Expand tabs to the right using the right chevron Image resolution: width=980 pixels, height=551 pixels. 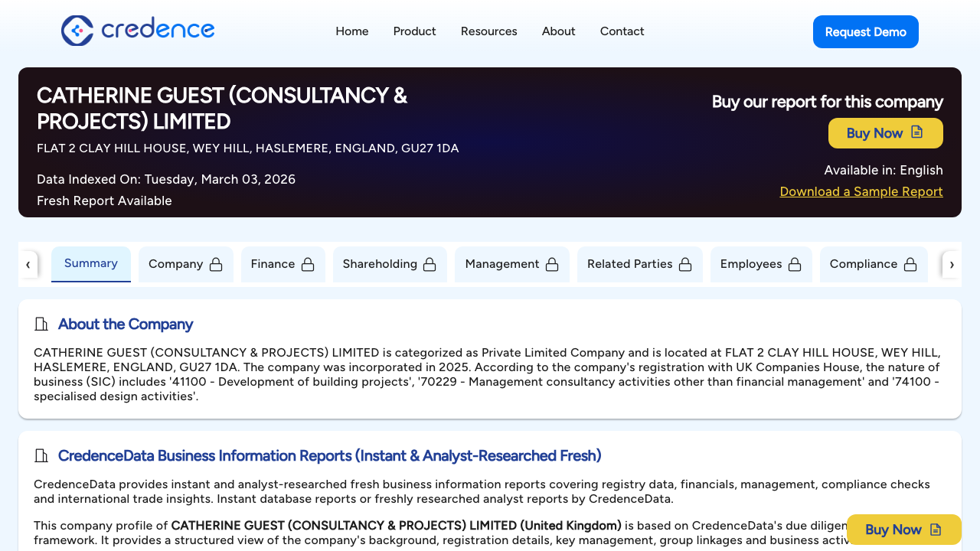tap(952, 264)
